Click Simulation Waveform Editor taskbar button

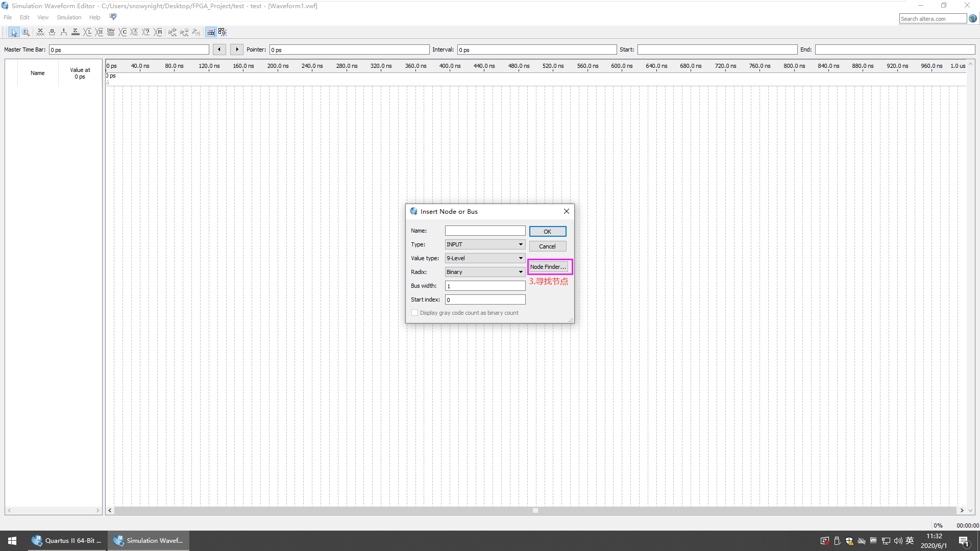click(149, 541)
